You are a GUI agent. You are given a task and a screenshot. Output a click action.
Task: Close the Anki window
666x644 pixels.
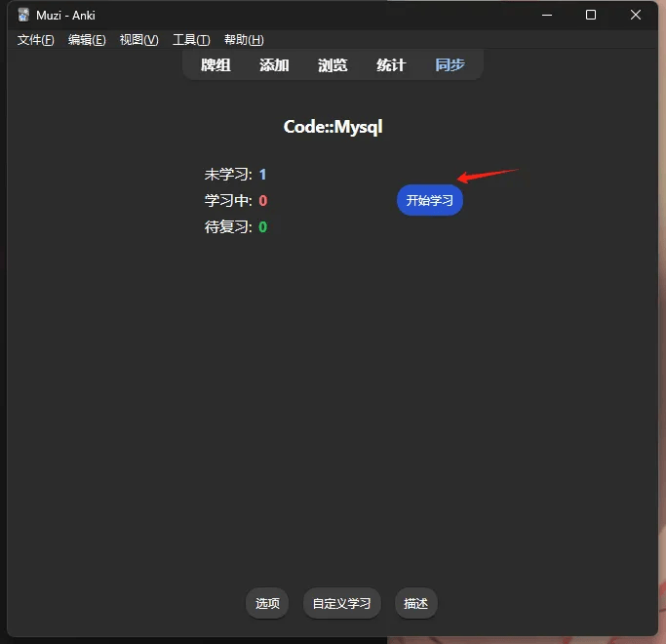click(636, 15)
